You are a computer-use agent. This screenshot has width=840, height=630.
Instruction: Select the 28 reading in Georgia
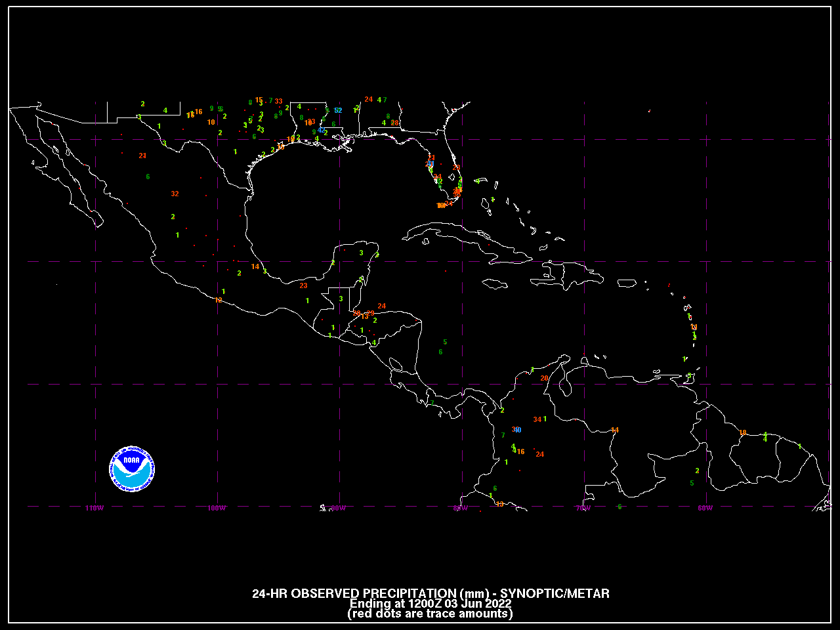click(x=394, y=123)
